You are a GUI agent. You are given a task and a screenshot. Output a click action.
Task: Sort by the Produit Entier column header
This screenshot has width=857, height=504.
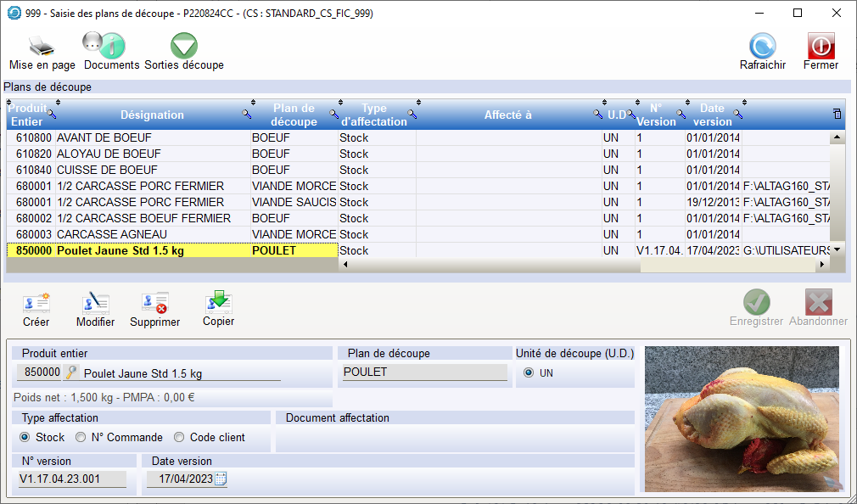[26, 115]
